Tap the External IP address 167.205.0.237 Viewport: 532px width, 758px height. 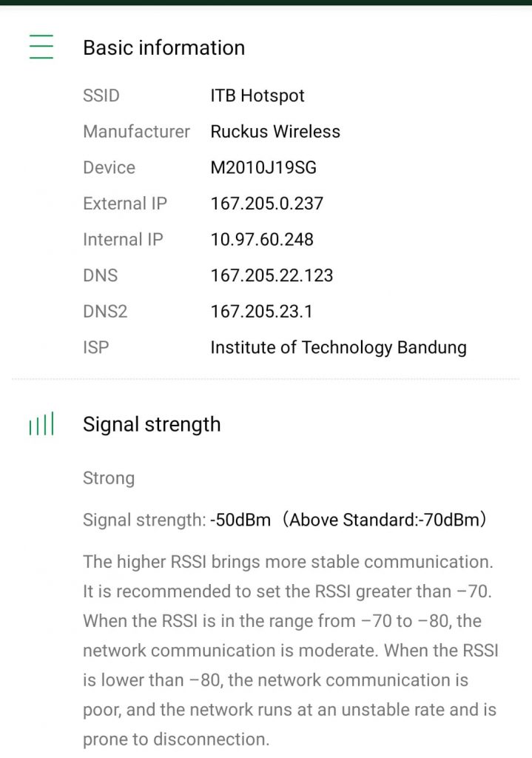point(266,204)
